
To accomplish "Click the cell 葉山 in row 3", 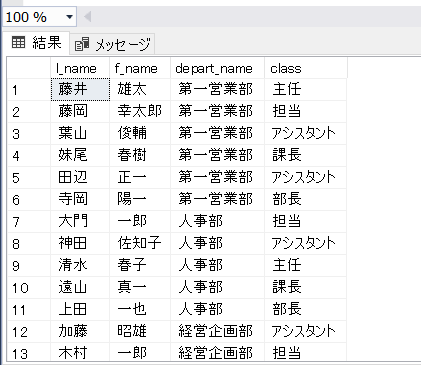I will point(80,133).
